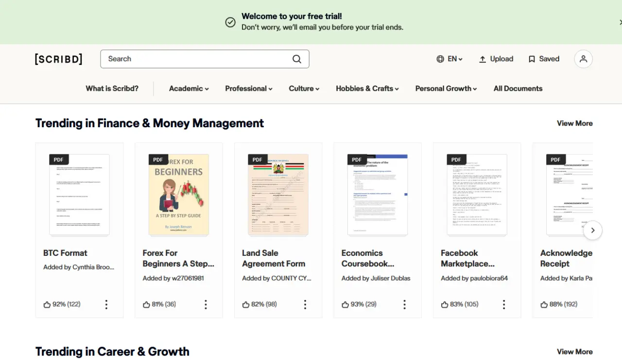Click 'Added by Cynthia Broo...' text
This screenshot has width=622, height=364.
79,267
